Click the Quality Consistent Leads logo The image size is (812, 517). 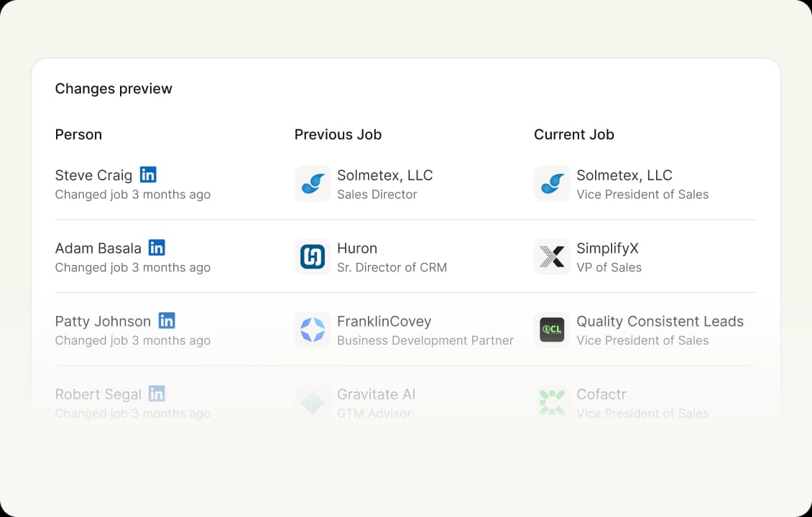[552, 330]
